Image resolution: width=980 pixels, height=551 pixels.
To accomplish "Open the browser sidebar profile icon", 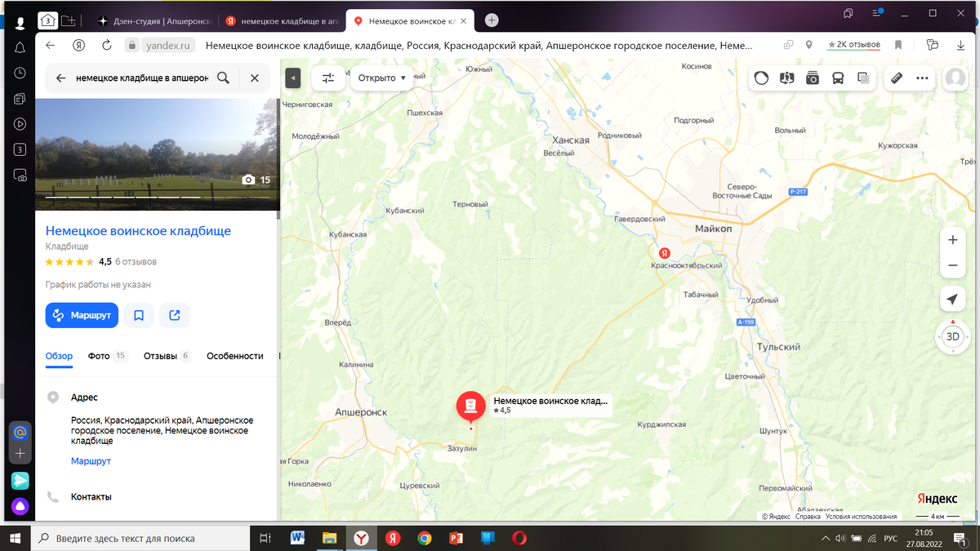I will coord(20,24).
